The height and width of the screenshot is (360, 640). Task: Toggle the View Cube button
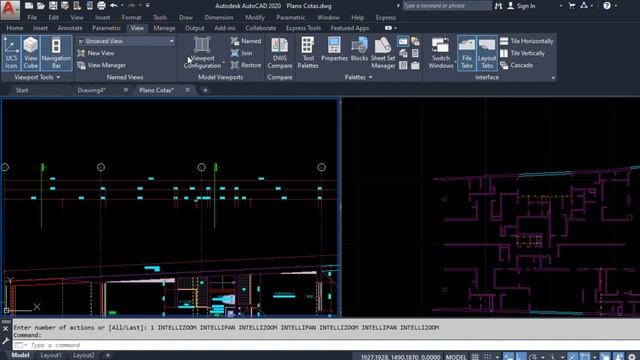click(x=31, y=53)
